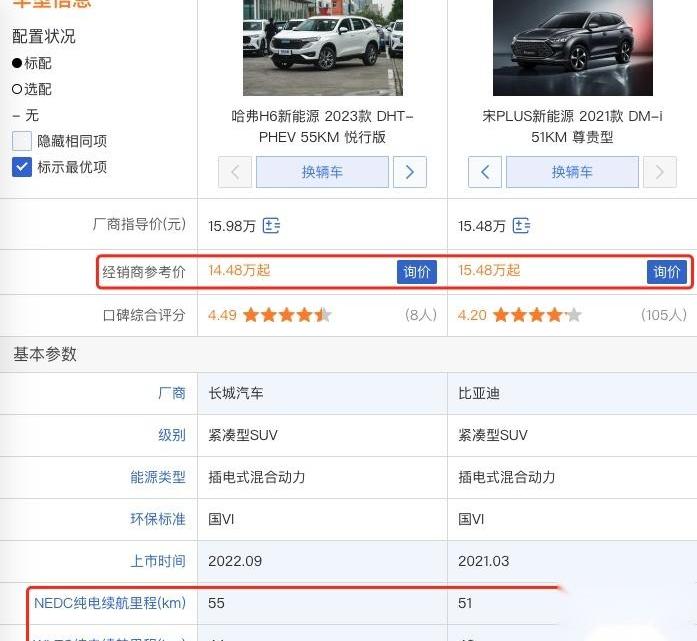
Task: Check the 隐藏相同项 checkbox
Action: (x=22, y=141)
